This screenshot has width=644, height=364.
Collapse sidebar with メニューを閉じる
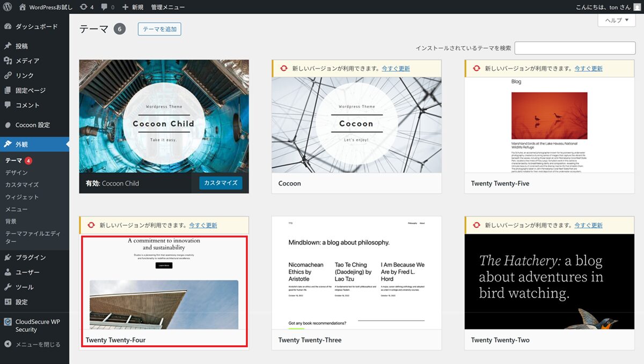[37, 344]
